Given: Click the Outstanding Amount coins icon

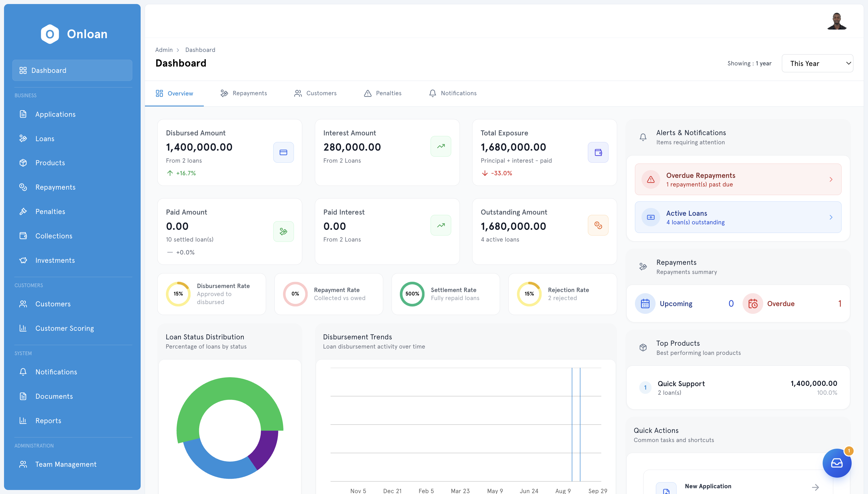Looking at the screenshot, I should click(598, 225).
